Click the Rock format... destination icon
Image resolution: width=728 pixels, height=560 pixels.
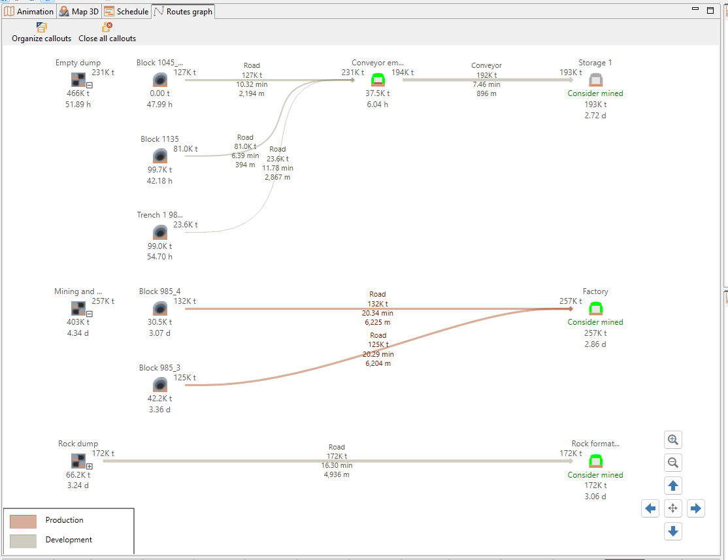pos(595,461)
